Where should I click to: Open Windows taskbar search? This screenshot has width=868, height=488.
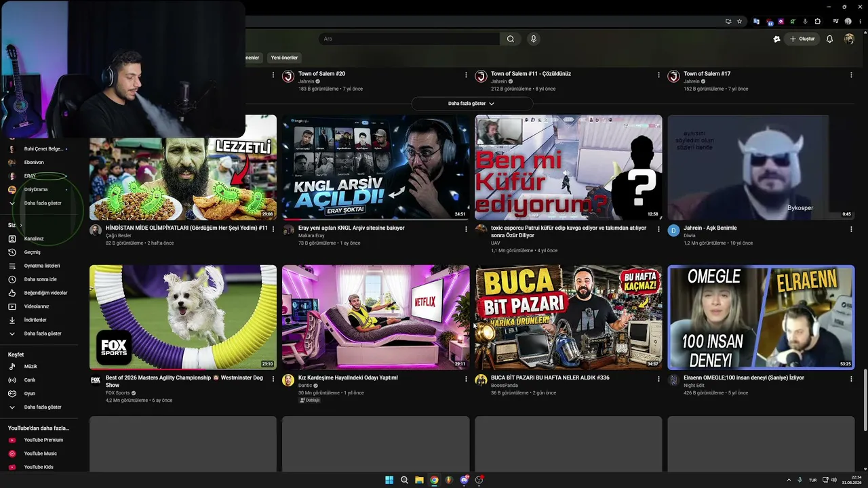[x=404, y=480]
